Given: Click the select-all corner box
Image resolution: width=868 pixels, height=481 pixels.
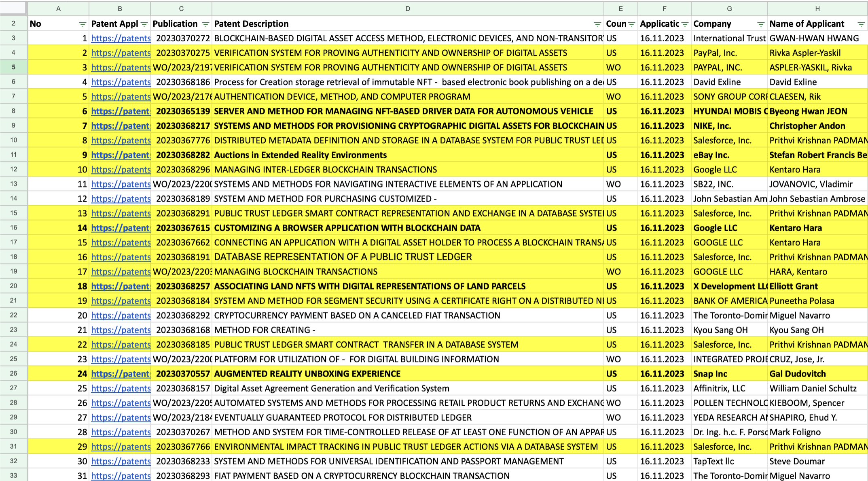Looking at the screenshot, I should (13, 9).
